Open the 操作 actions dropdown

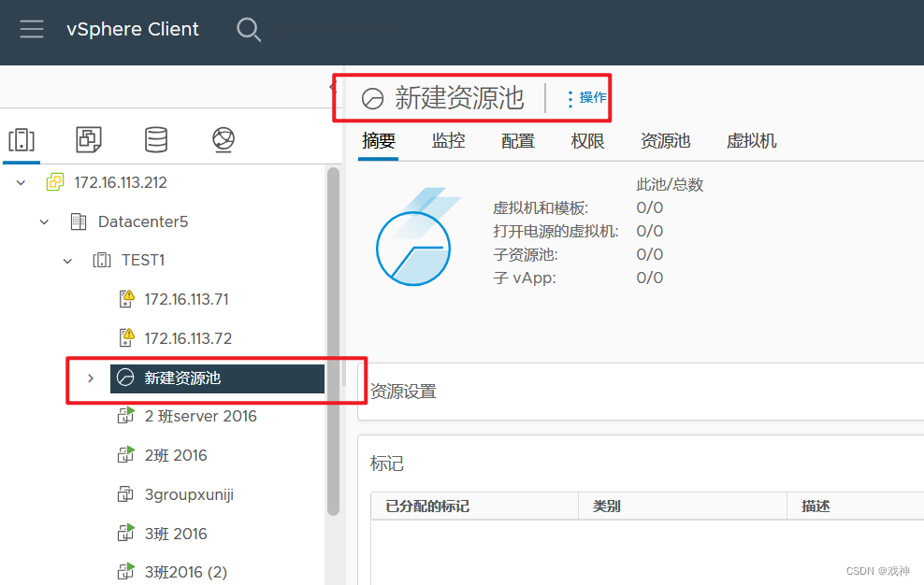(x=586, y=98)
